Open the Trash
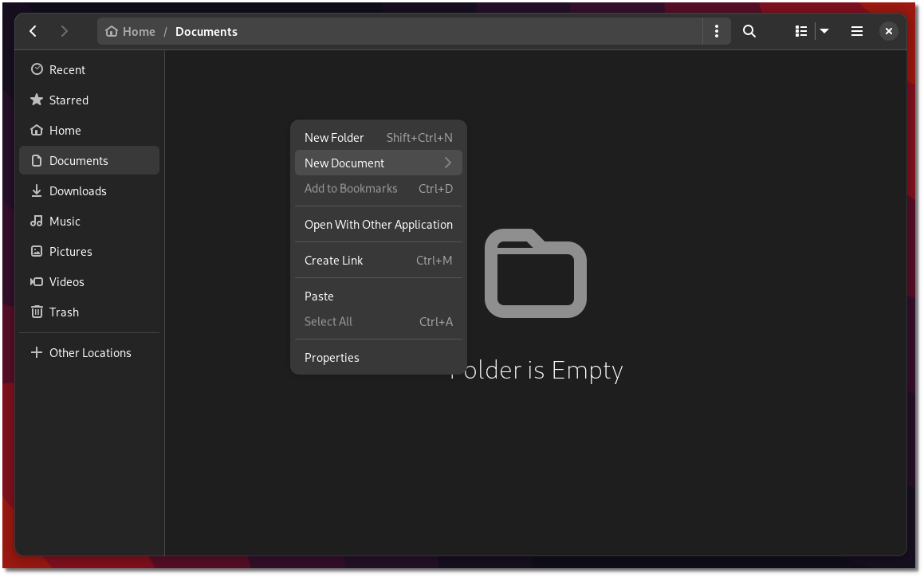Image resolution: width=924 pixels, height=577 pixels. [64, 312]
